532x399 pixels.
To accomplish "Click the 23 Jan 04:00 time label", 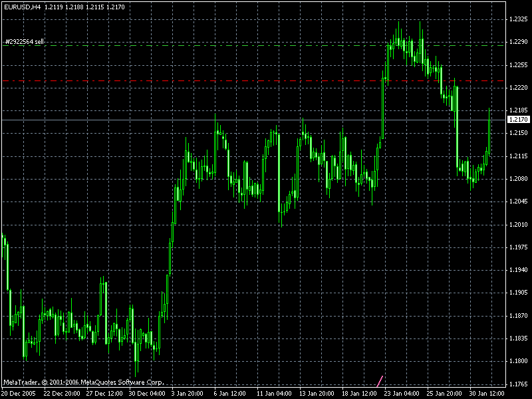I will [x=402, y=394].
